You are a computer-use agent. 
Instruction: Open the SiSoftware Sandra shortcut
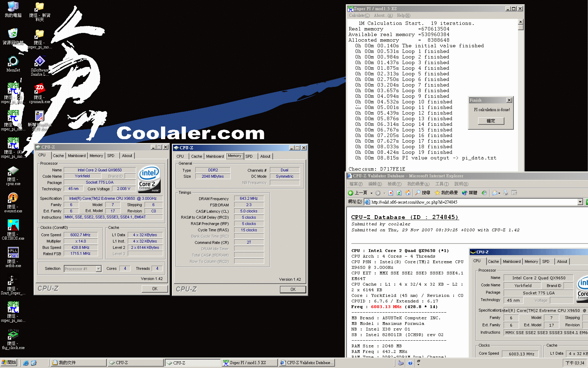[40, 66]
